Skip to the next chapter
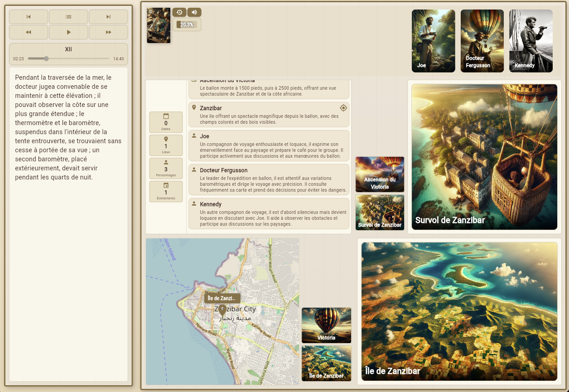Screen dimensions: 569x392 pyautogui.click(x=108, y=17)
